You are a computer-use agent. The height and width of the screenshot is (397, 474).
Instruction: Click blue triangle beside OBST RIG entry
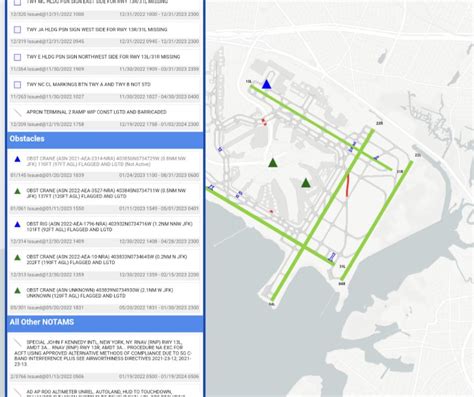(18, 225)
